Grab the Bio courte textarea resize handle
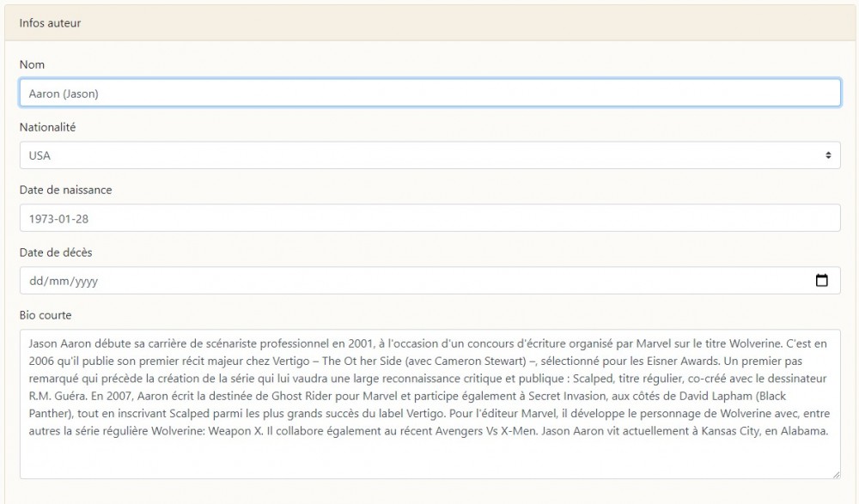This screenshot has width=859, height=504. click(x=836, y=475)
